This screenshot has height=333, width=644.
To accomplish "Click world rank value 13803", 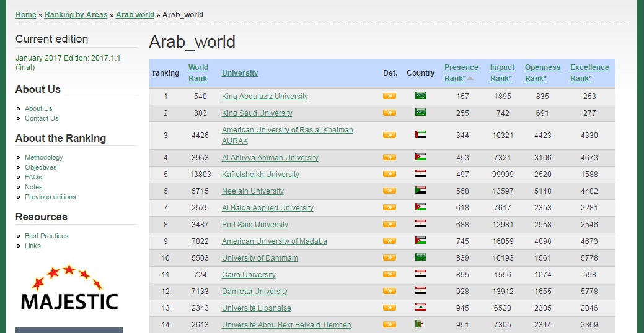I will (200, 175).
